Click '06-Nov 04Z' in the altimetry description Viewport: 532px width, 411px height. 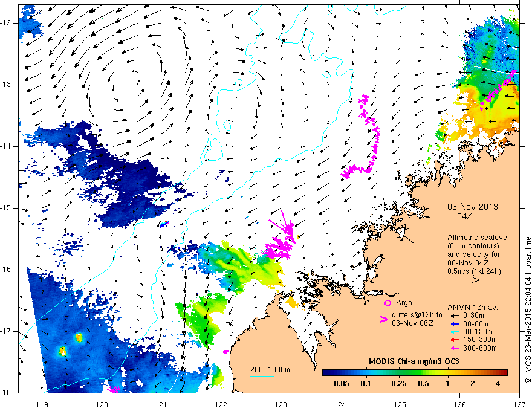[468, 263]
